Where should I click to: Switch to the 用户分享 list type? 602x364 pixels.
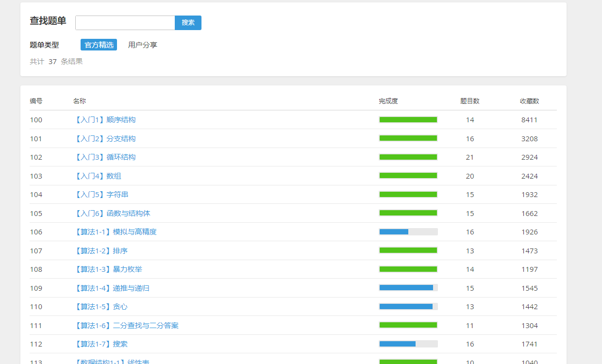[143, 45]
